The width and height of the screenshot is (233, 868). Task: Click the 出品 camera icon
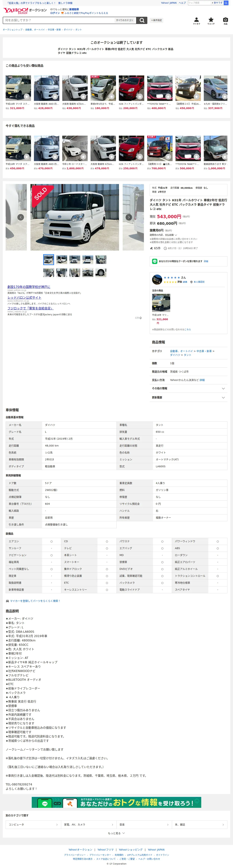(x=225, y=19)
